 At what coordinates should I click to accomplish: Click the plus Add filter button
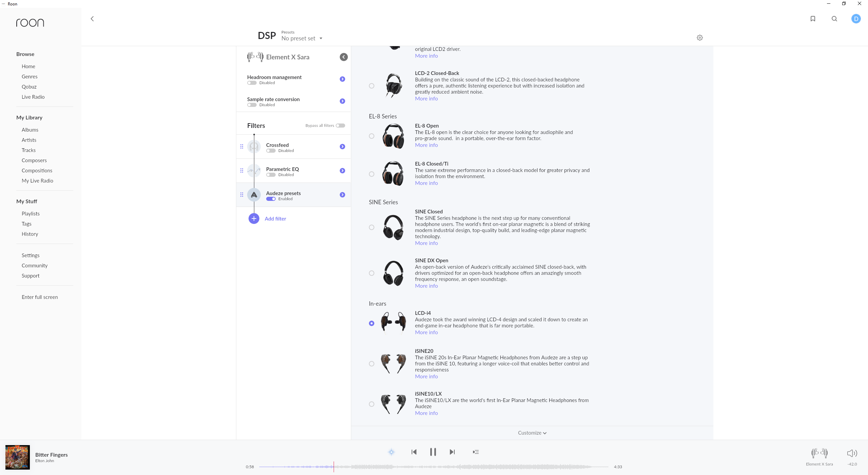pyautogui.click(x=254, y=218)
